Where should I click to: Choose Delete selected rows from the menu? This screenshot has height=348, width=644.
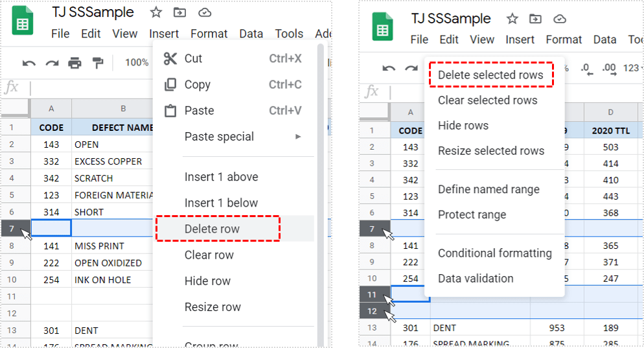coord(490,75)
